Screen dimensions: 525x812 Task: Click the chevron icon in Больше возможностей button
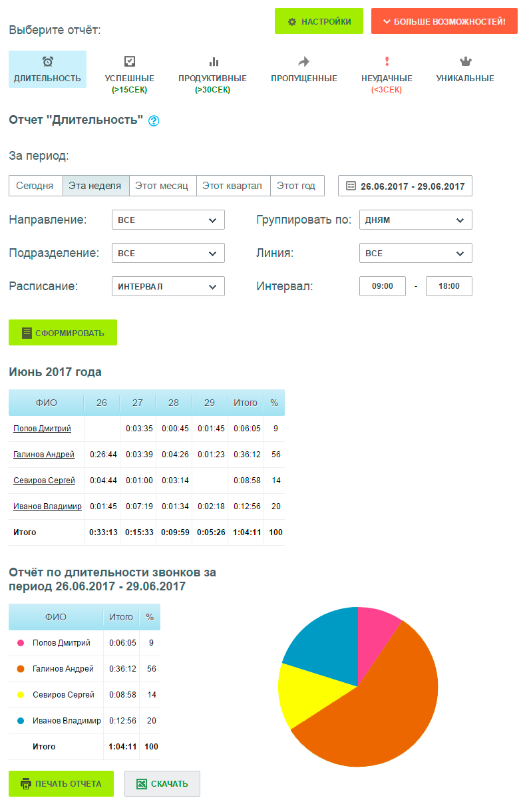387,22
